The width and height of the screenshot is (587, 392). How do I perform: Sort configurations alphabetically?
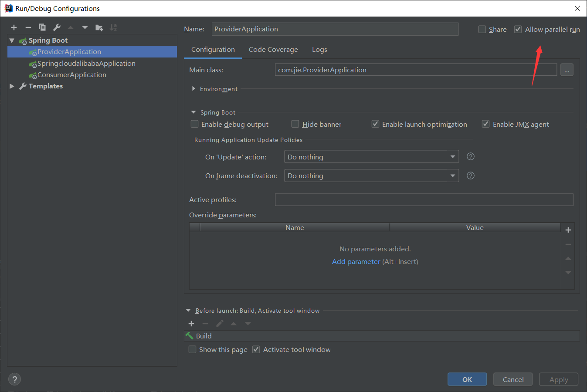[x=113, y=27]
